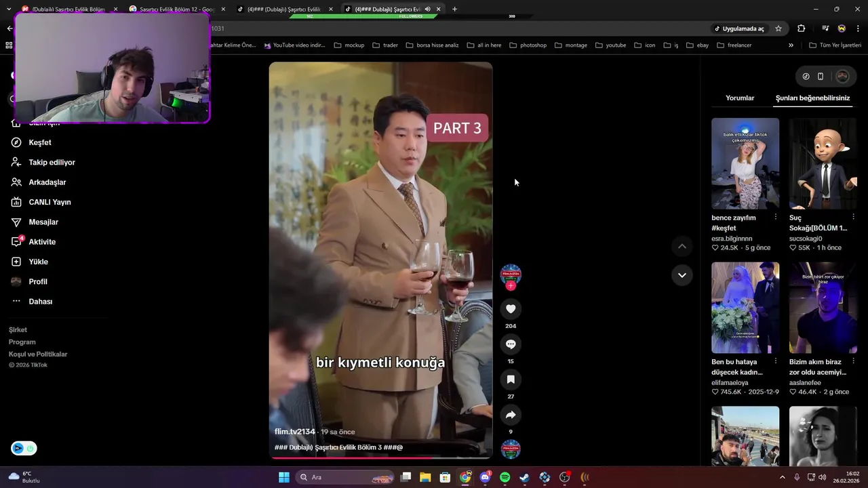The image size is (868, 488).
Task: Switch to the Yorumlar tab
Action: click(x=740, y=98)
